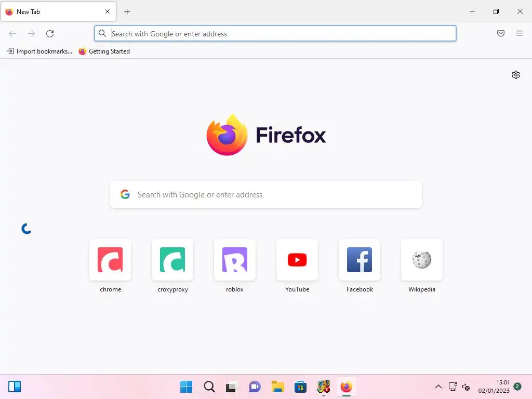Select the New Tab tab
Screen dimensions: 532x399
pyautogui.click(x=58, y=11)
